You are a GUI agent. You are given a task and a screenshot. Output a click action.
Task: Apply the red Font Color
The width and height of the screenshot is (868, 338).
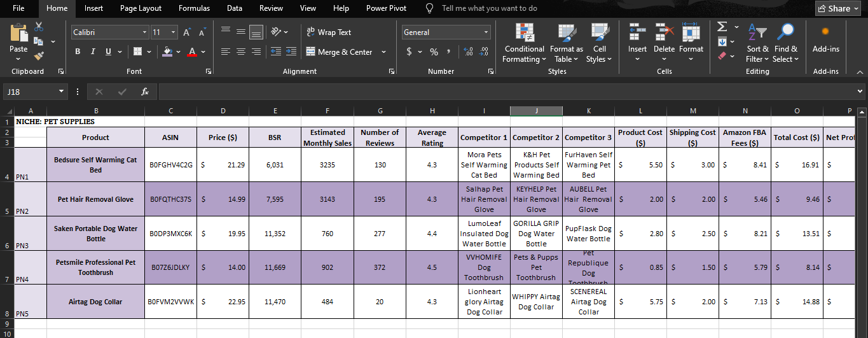pyautogui.click(x=192, y=52)
